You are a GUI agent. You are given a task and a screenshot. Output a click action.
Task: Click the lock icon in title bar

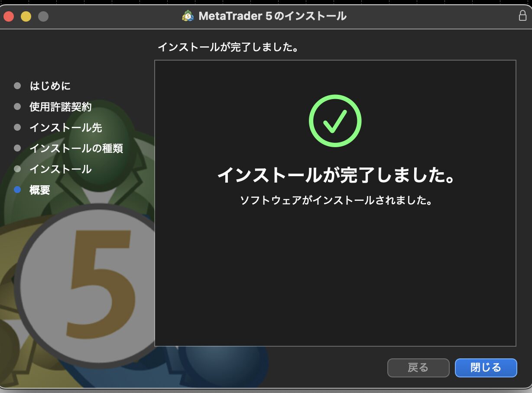click(522, 16)
